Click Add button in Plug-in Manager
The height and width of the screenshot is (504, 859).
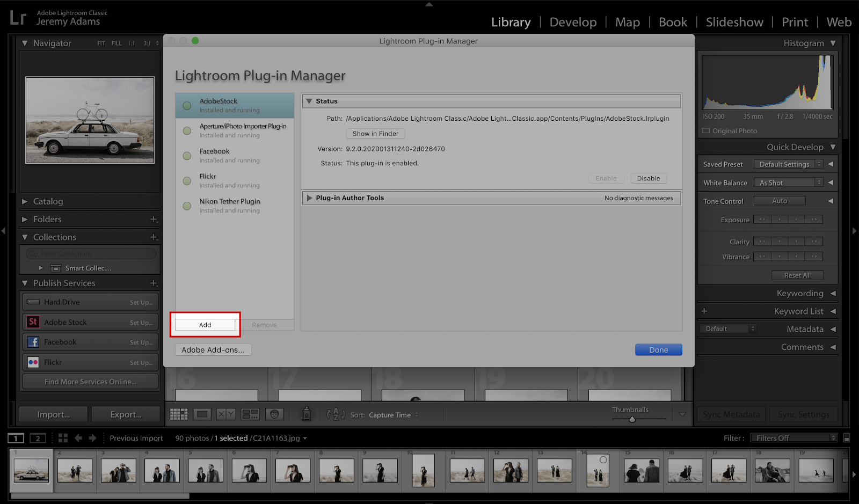pos(205,325)
